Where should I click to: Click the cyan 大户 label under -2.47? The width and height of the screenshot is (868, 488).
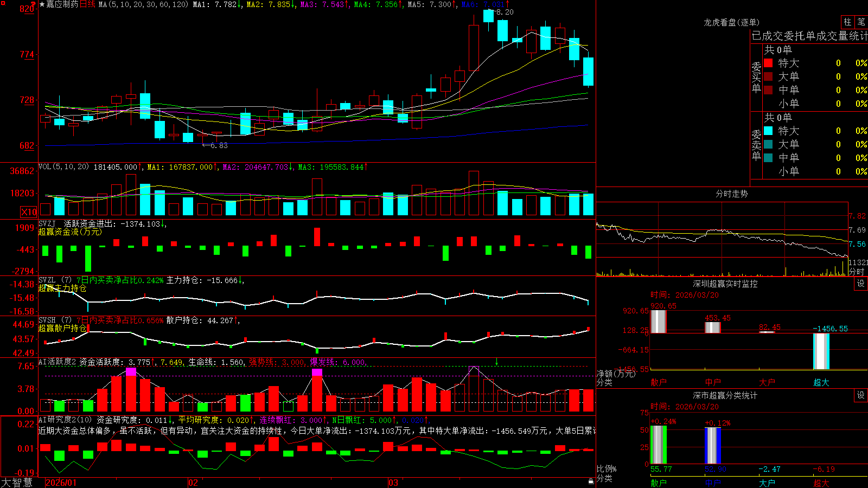[767, 483]
